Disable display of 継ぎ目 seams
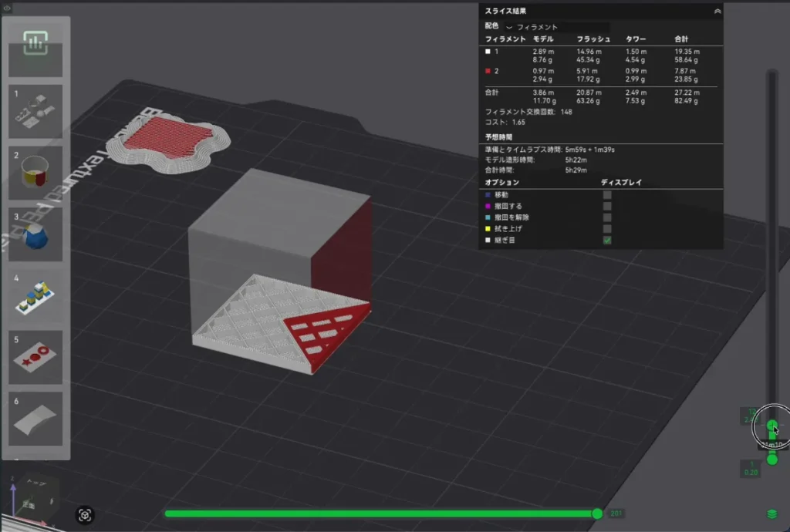The image size is (790, 532). click(x=607, y=241)
